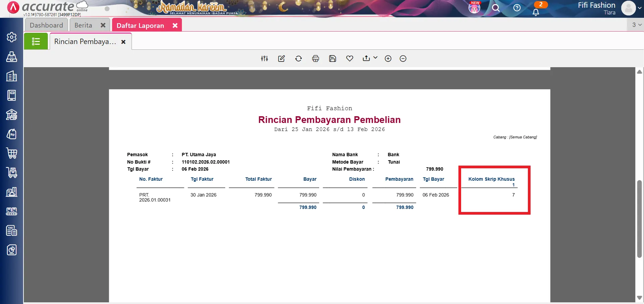The width and height of the screenshot is (644, 304).
Task: Close the Daftar Laporan tab
Action: pos(175,26)
